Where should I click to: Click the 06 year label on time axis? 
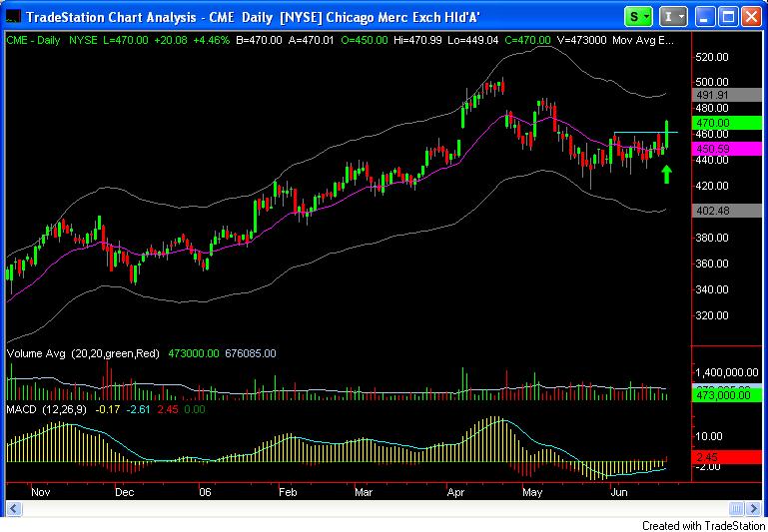coord(205,492)
